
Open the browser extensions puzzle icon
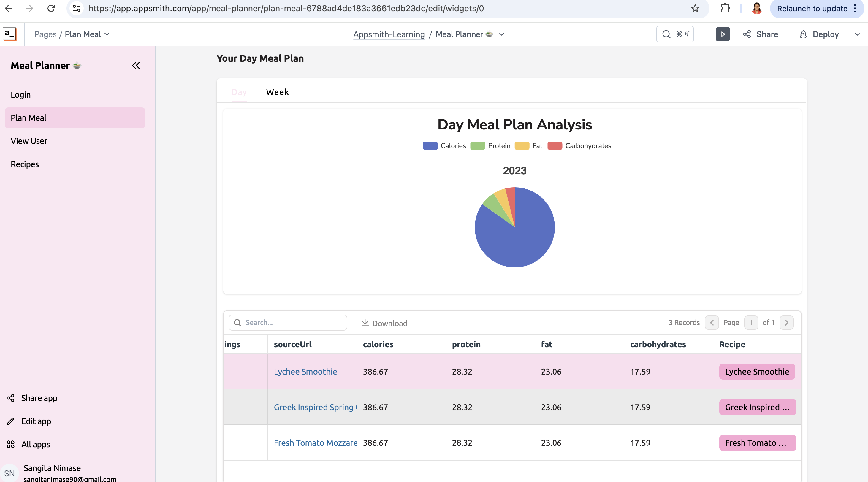725,8
